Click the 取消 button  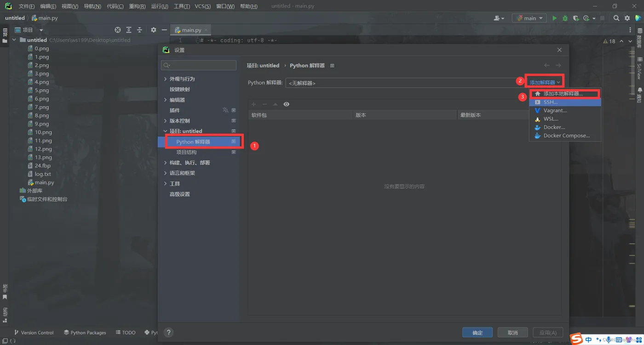(512, 333)
